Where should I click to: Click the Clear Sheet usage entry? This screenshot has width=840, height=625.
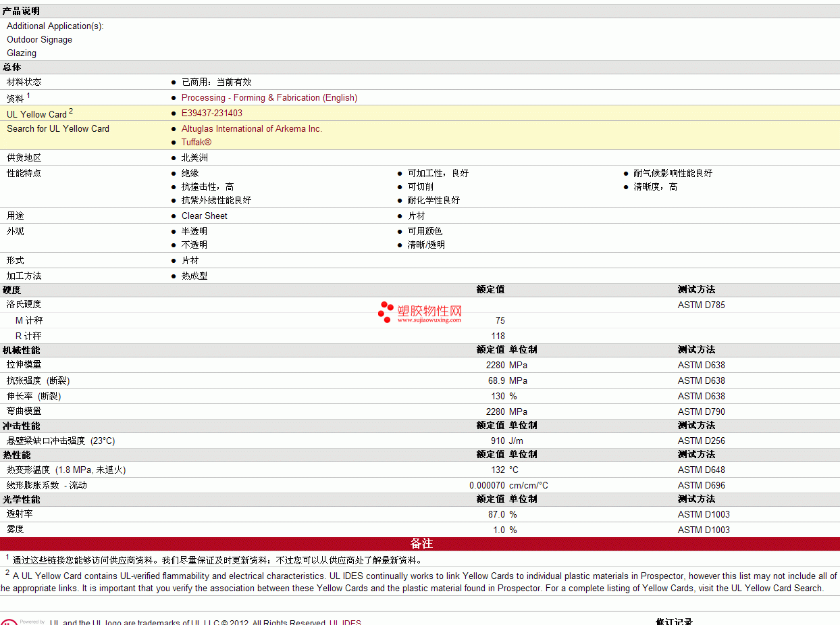(x=204, y=216)
